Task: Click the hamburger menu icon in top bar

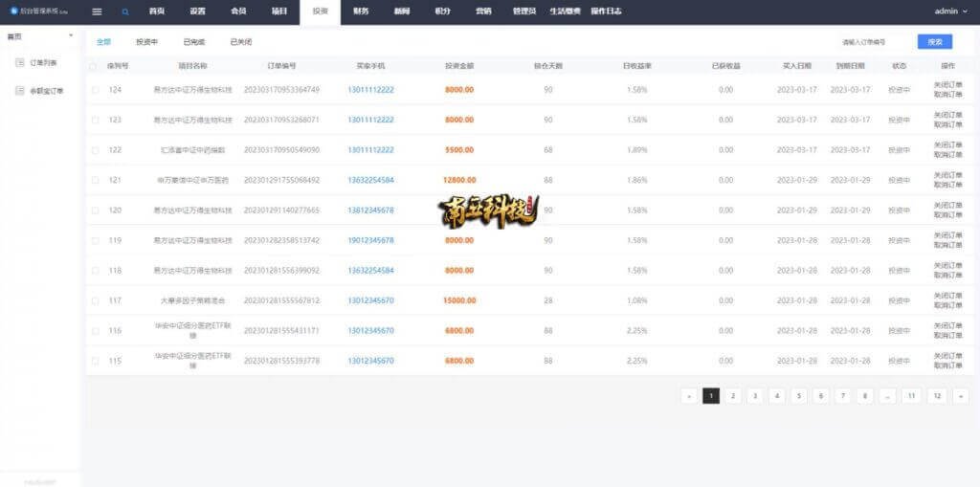Action: tap(97, 11)
